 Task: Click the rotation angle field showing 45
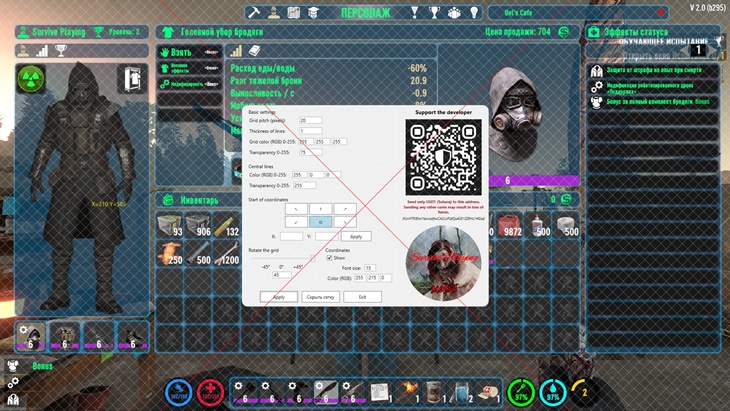[x=282, y=275]
